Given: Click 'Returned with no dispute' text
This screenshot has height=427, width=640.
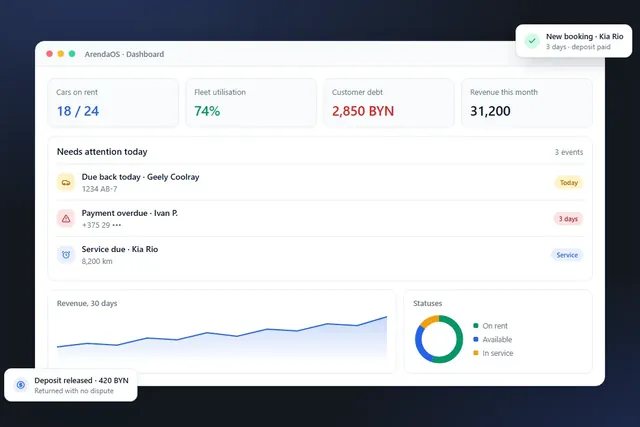Looking at the screenshot, I should point(74,391).
